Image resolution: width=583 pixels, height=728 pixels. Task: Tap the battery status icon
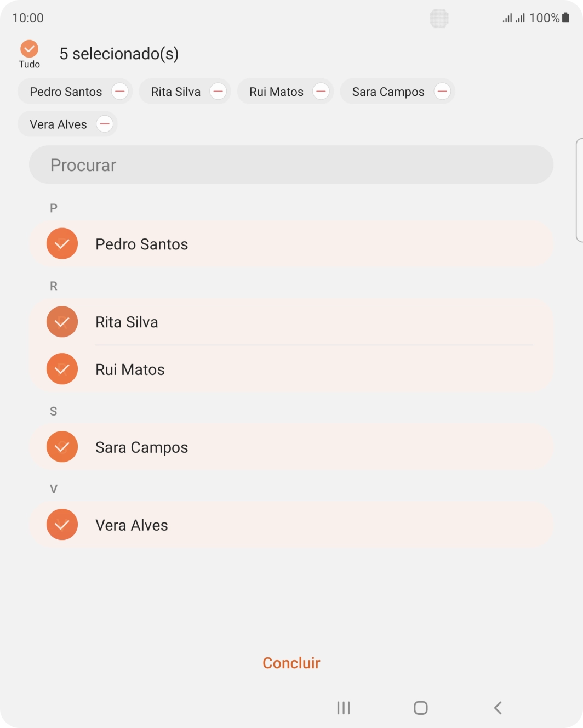point(566,18)
